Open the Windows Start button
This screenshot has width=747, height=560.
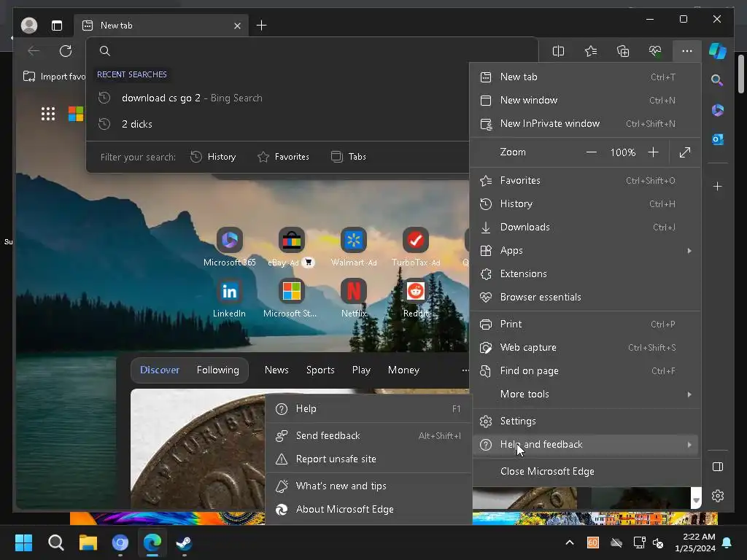point(24,542)
